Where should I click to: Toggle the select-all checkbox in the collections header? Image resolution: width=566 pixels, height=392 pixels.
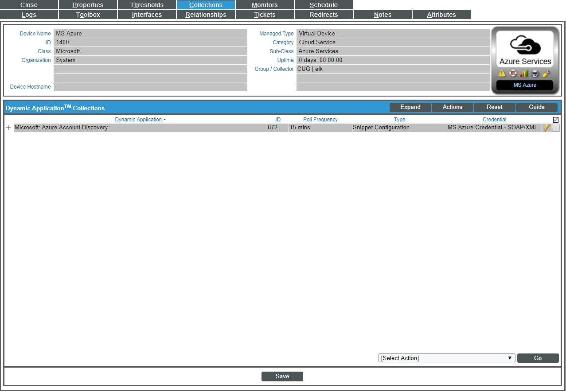point(555,119)
